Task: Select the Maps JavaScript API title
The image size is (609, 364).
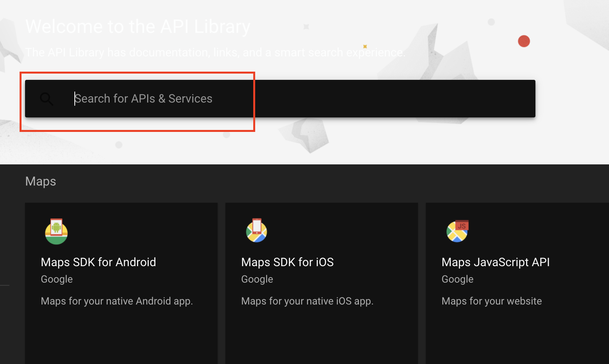Action: pyautogui.click(x=496, y=262)
